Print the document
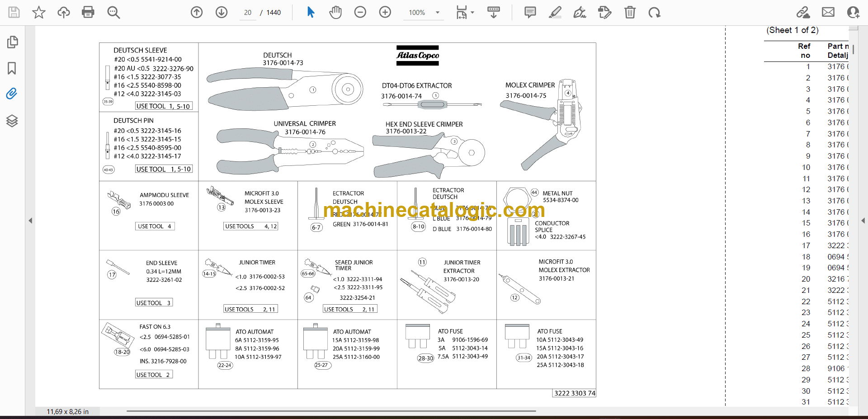Screen dimensions: 868x419 pyautogui.click(x=88, y=12)
